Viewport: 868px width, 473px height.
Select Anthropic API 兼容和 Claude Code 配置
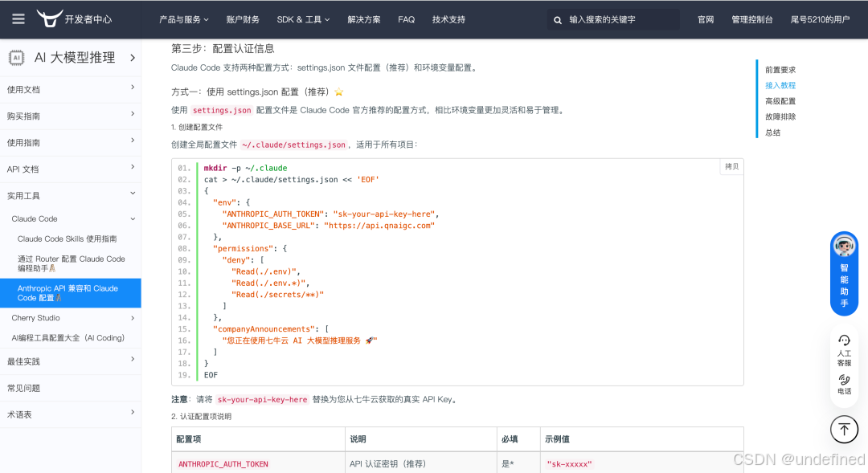point(70,292)
